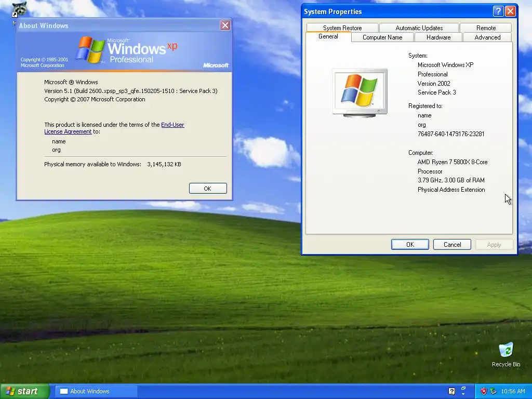This screenshot has height=399, width=532.
Task: Click the taskbar clock showing 10:56 AM
Action: (x=513, y=391)
